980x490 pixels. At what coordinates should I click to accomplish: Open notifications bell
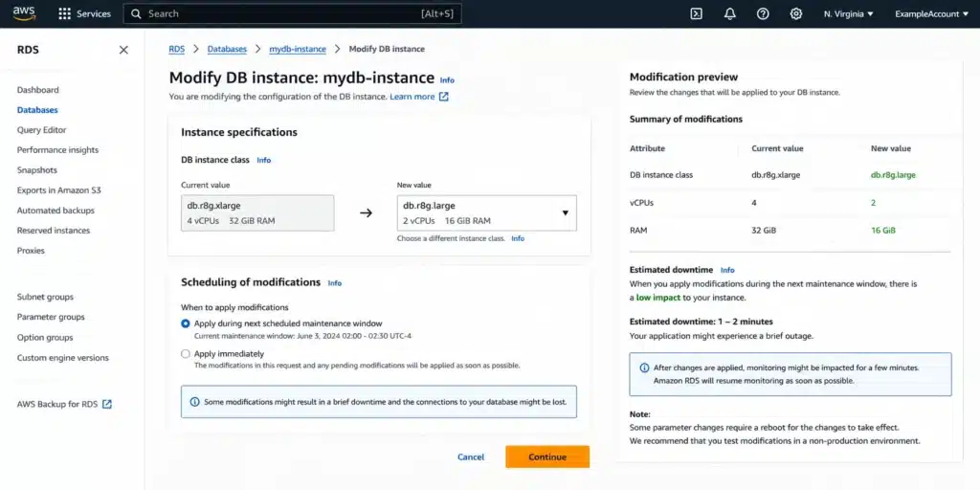(729, 13)
